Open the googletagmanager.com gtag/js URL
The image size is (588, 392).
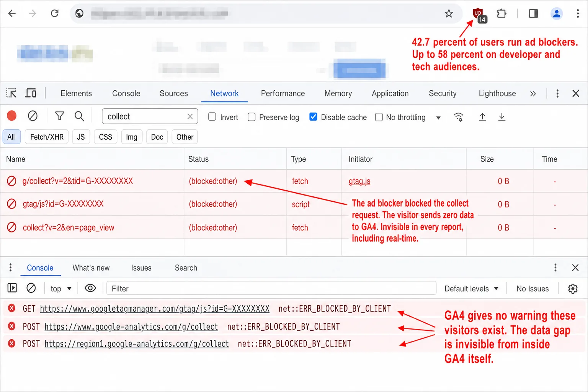(x=155, y=309)
